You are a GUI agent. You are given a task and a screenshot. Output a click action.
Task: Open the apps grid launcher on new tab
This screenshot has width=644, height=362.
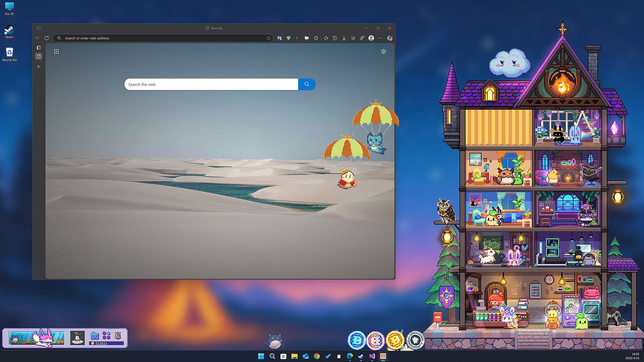(56, 52)
